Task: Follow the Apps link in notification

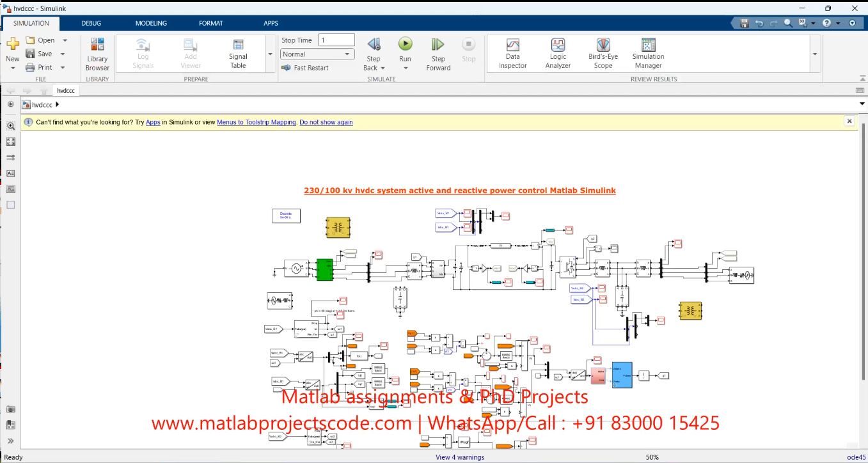Action: click(x=153, y=122)
